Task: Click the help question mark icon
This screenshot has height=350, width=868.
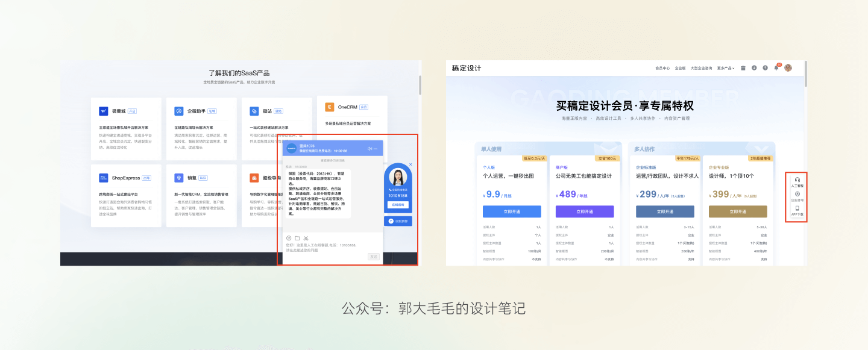Action: (x=765, y=68)
